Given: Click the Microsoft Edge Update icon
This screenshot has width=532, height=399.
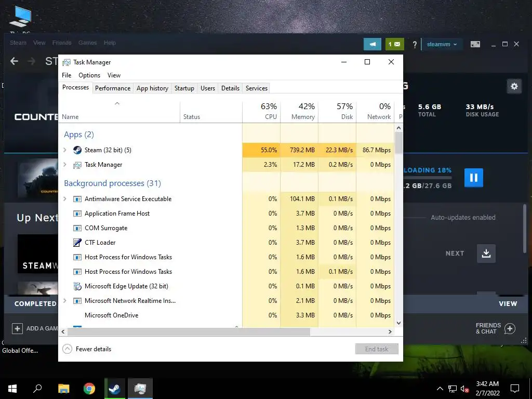Looking at the screenshot, I should [x=77, y=286].
